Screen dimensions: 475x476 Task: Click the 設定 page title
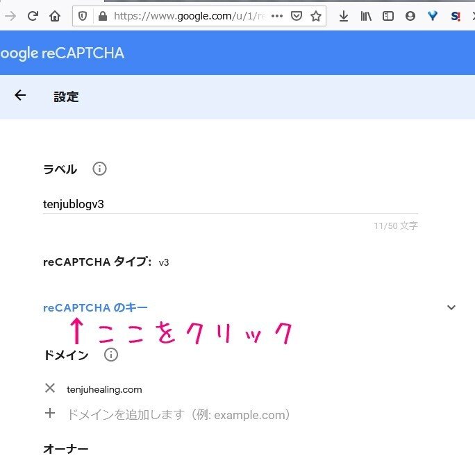click(66, 97)
